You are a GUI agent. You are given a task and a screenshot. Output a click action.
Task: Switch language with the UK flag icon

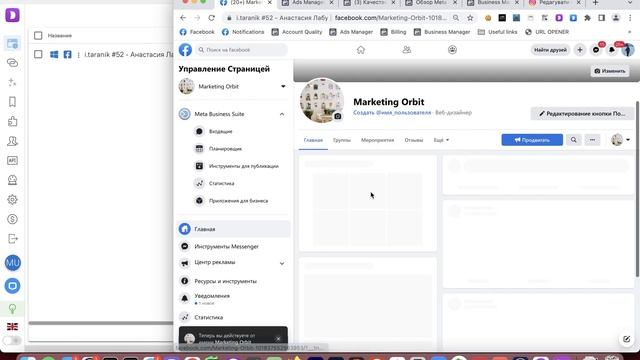tap(12, 327)
